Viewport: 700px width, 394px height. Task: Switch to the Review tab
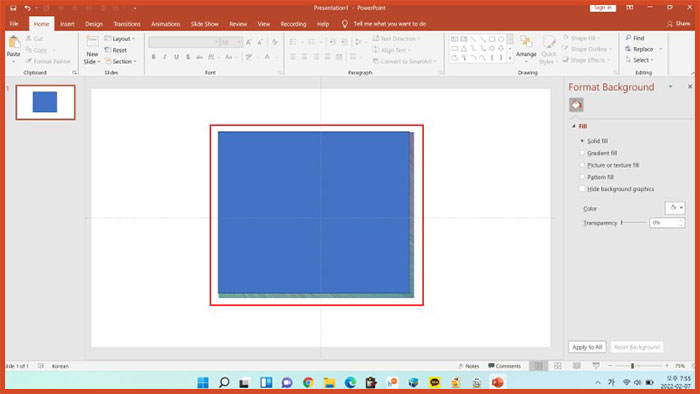click(238, 24)
